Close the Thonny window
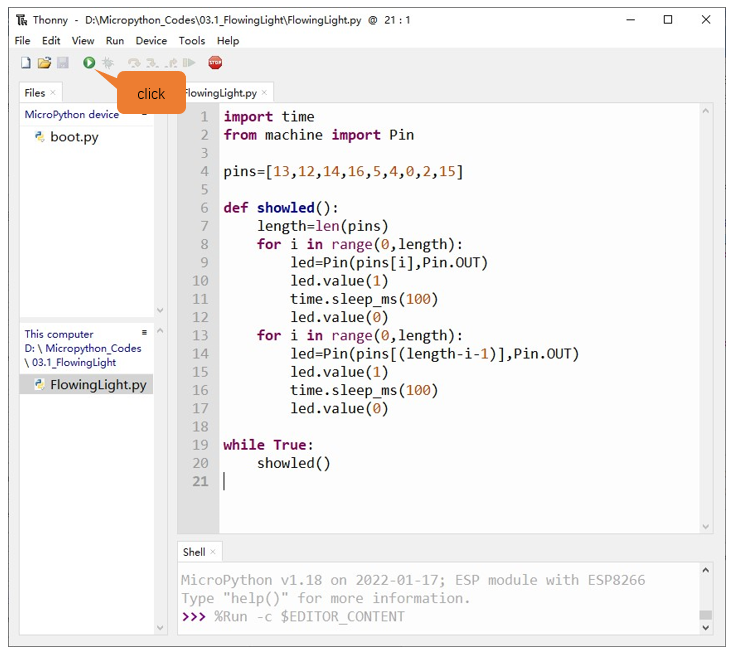The image size is (738, 656). 706,20
